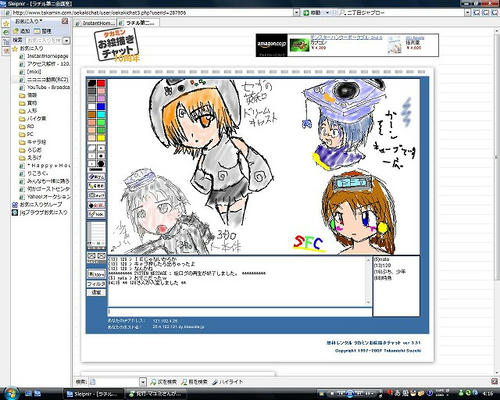Open the YouTube - Broadcast favorite
Viewport: 500px width, 400px height.
click(x=45, y=87)
